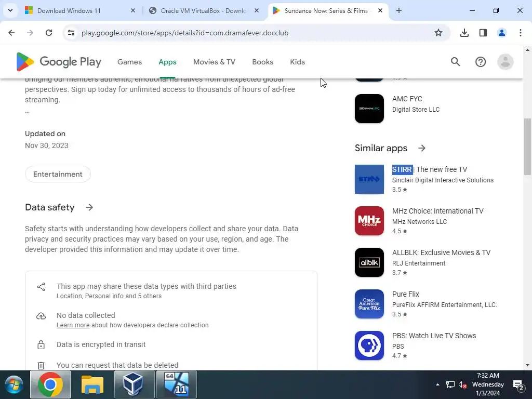This screenshot has width=532, height=399.
Task: Open Chrome downloads icon
Action: click(x=464, y=33)
